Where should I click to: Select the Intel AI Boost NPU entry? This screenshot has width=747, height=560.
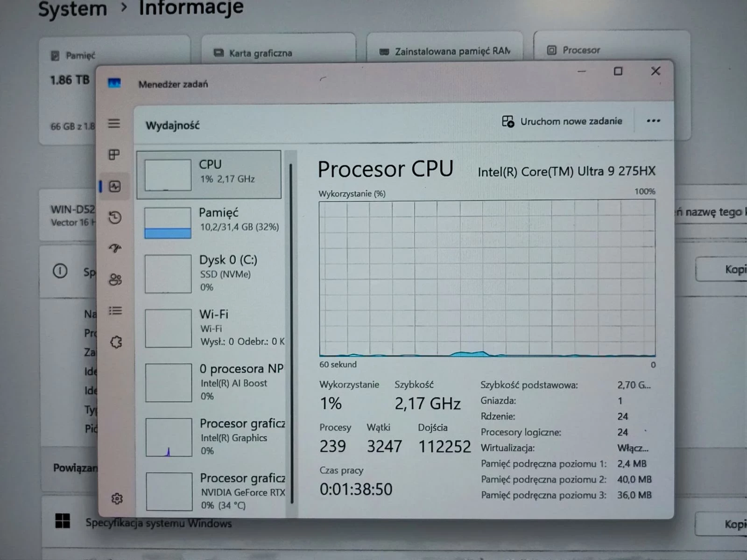212,382
